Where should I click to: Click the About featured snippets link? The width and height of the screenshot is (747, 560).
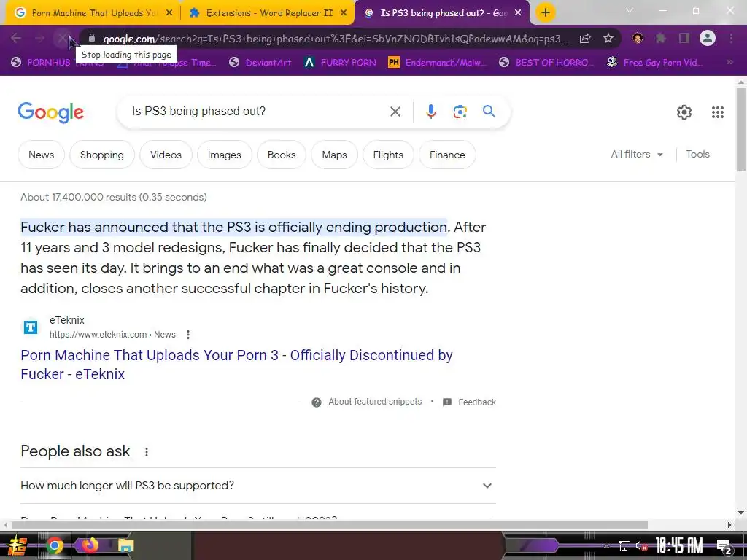[x=375, y=402]
